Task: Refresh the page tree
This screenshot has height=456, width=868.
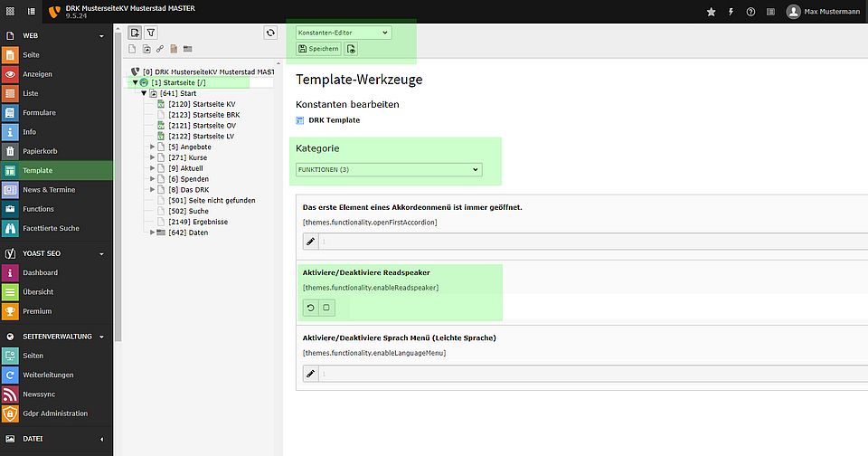Action: 269,33
